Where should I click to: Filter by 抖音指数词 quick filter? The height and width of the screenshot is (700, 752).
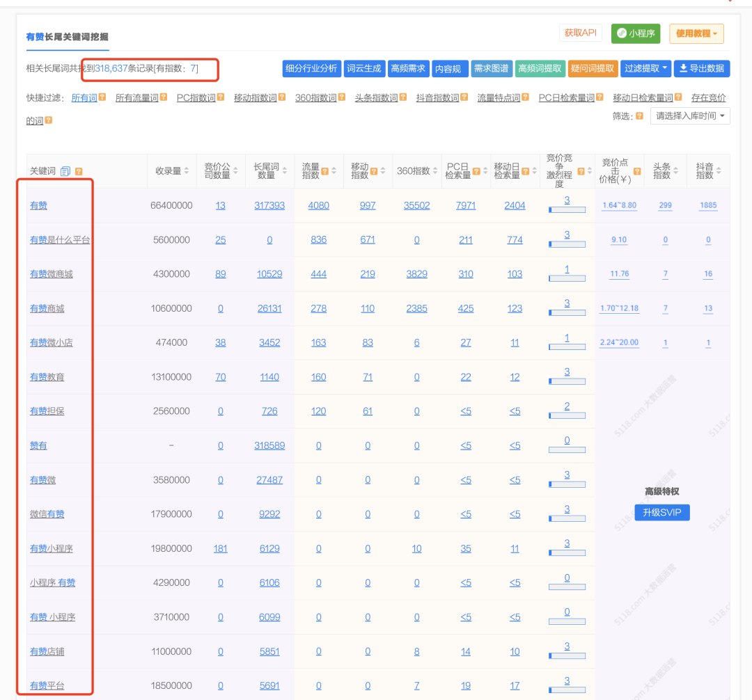[x=437, y=97]
